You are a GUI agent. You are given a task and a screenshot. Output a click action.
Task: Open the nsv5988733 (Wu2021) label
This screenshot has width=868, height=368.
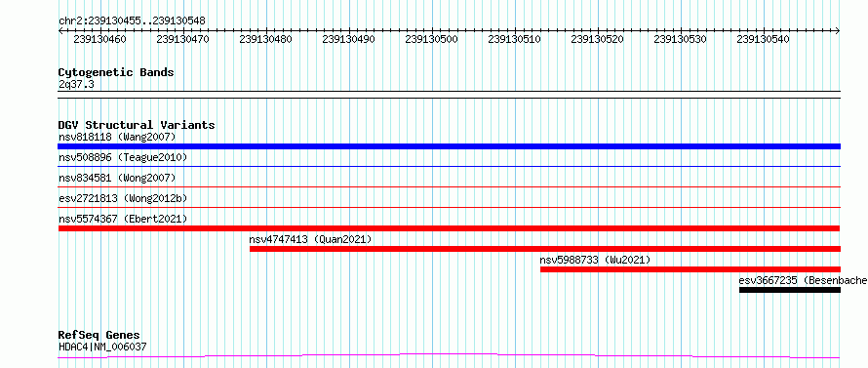[x=595, y=260]
